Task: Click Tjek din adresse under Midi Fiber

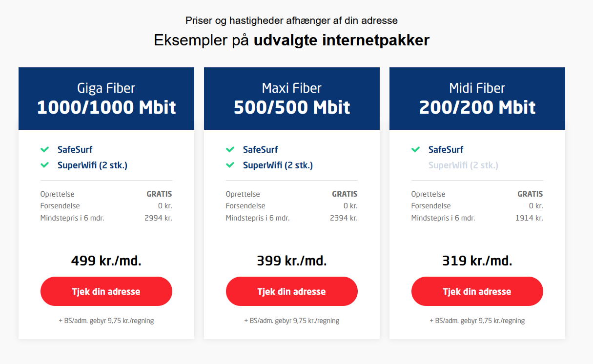Action: tap(477, 291)
